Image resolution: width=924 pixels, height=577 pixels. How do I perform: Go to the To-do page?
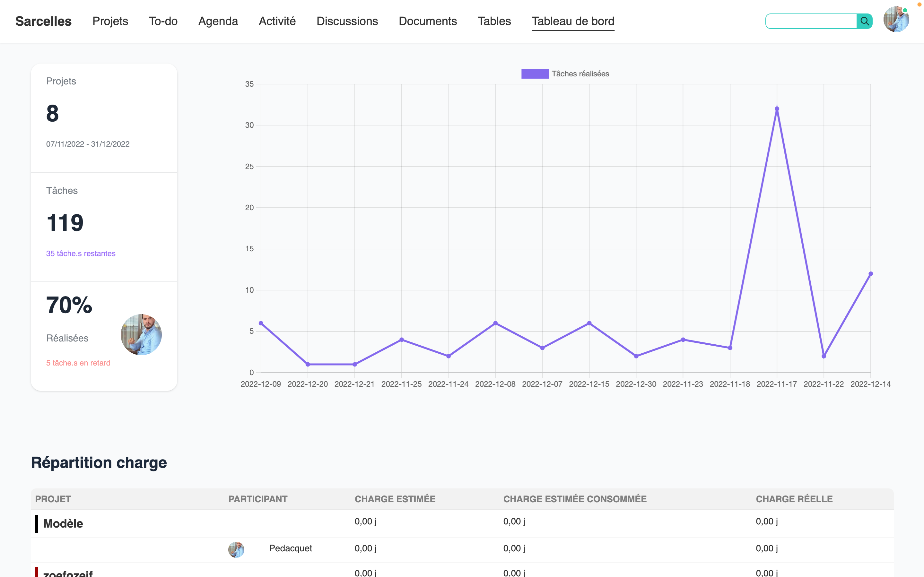pyautogui.click(x=163, y=21)
